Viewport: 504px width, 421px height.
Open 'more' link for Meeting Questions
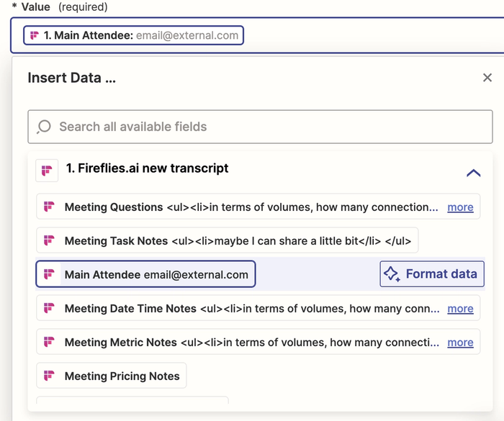point(460,207)
